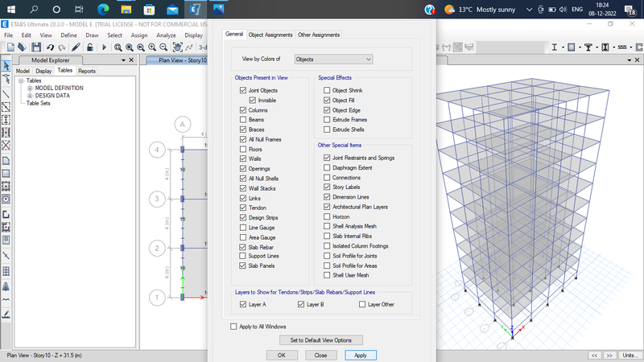Click the Windows Start button
This screenshot has width=644, height=362.
[11, 9]
